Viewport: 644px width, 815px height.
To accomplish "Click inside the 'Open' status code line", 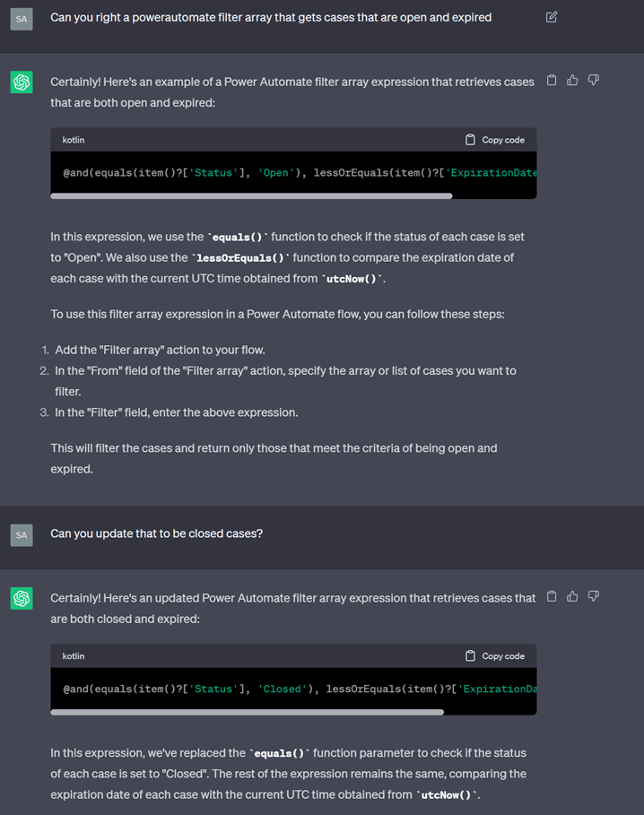I will click(300, 172).
